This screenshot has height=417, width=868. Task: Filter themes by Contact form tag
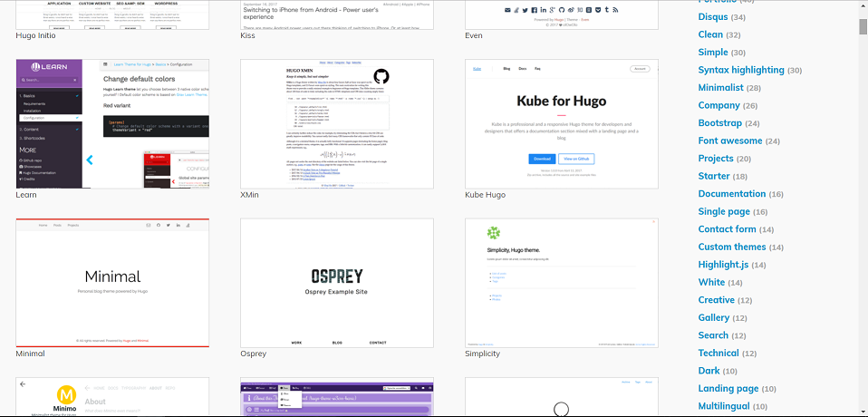coord(727,229)
